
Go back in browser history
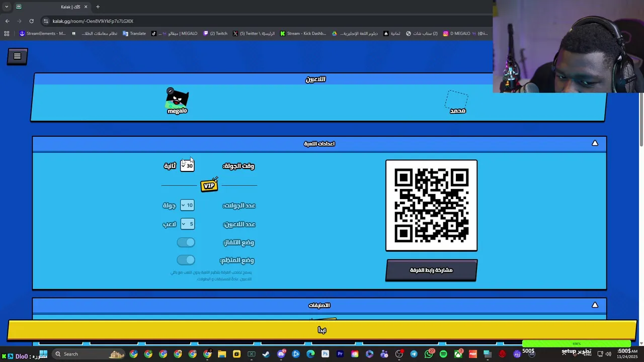click(7, 21)
